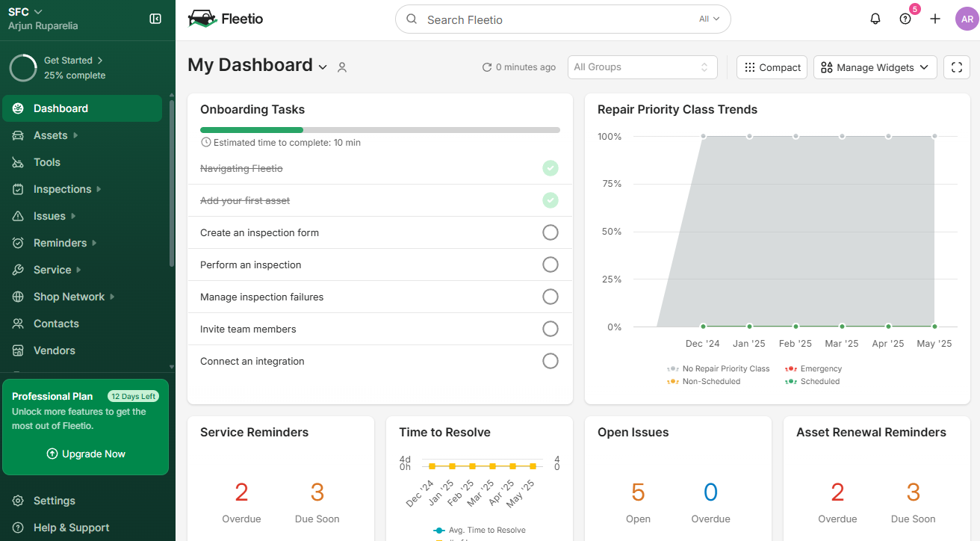Click the onboarding progress bar
The height and width of the screenshot is (541, 980).
click(380, 129)
